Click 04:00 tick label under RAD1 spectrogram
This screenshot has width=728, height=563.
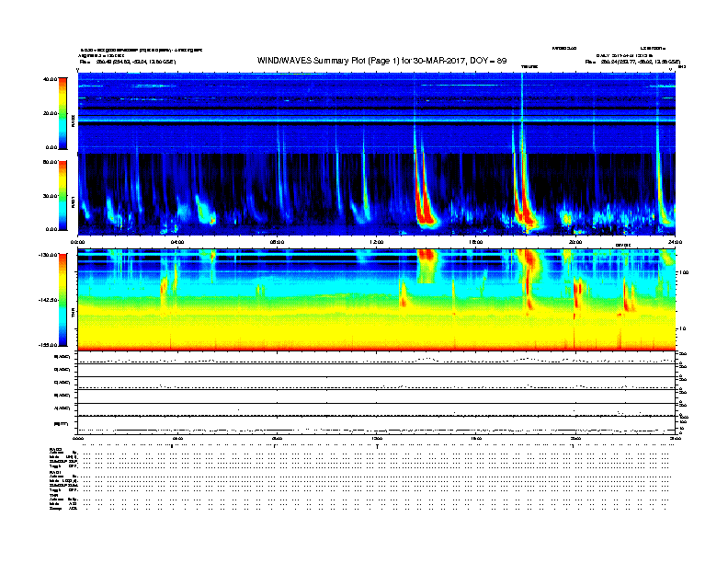177,242
